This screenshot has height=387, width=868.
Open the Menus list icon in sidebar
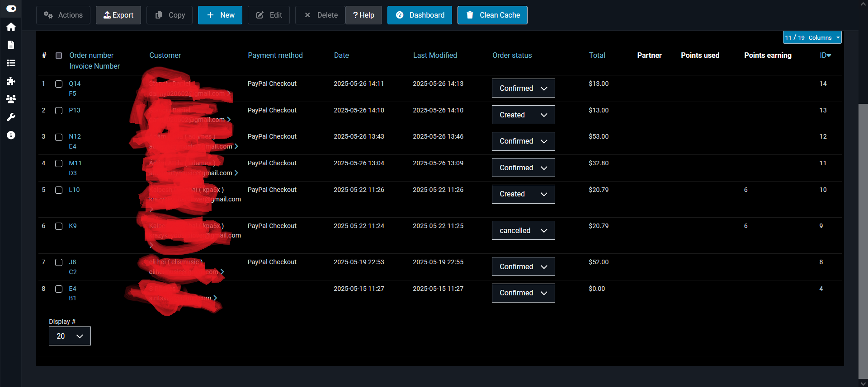pyautogui.click(x=11, y=63)
